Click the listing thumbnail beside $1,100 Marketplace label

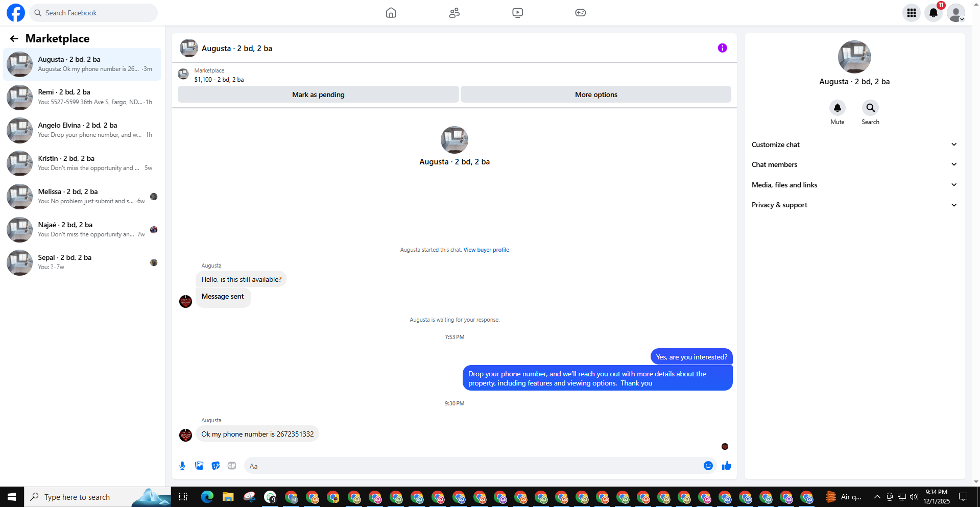(183, 75)
